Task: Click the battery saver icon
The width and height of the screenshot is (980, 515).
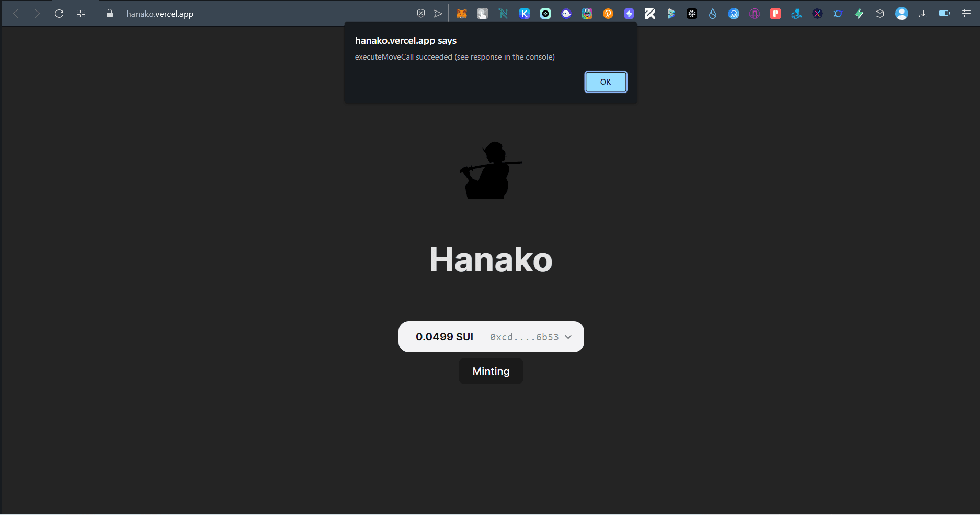Action: (x=944, y=14)
